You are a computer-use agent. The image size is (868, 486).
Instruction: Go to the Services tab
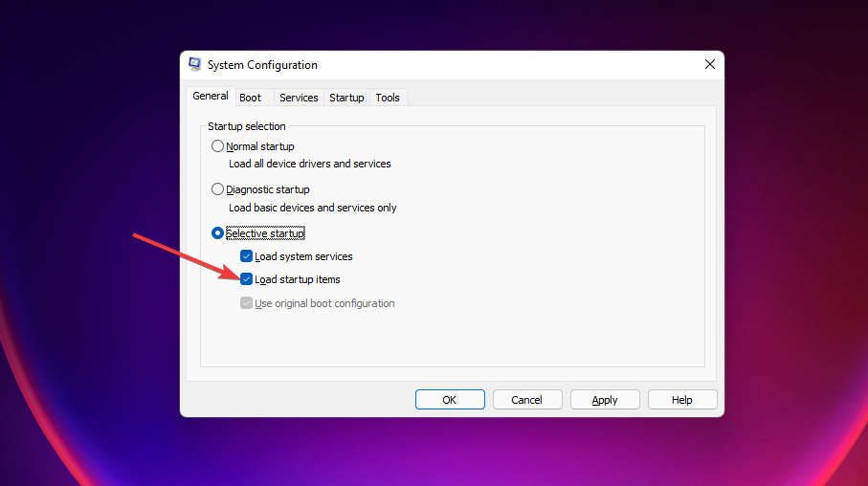[x=299, y=98]
